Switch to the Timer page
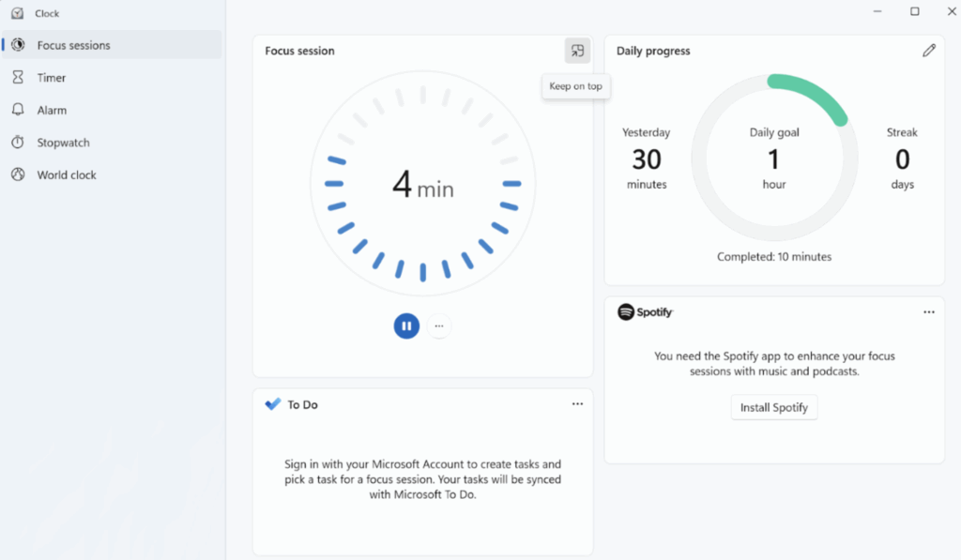The height and width of the screenshot is (560, 961). click(52, 78)
